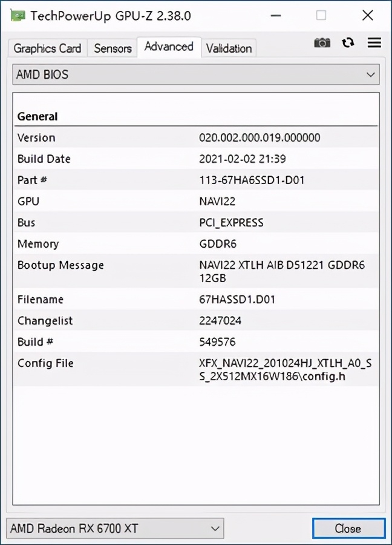Click the Memory value GDDR6

pos(218,243)
